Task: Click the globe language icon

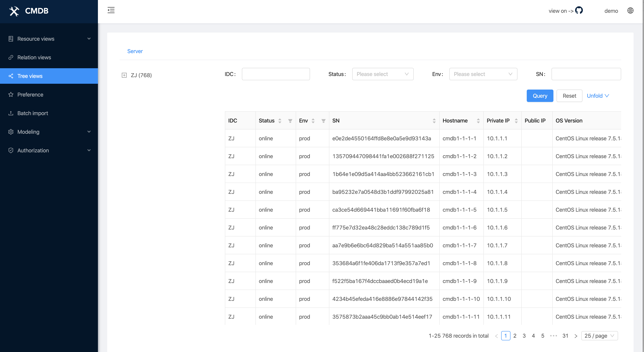Action: [x=630, y=10]
